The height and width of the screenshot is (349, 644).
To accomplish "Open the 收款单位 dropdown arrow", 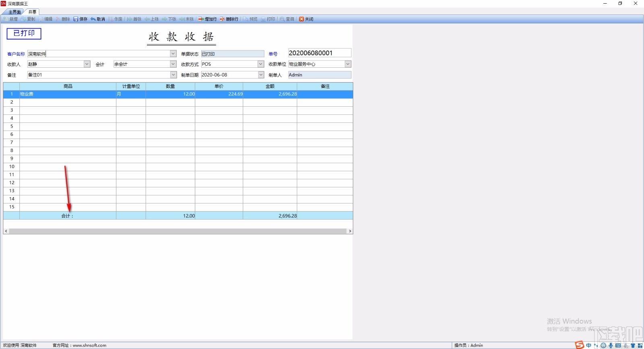I will pyautogui.click(x=348, y=64).
